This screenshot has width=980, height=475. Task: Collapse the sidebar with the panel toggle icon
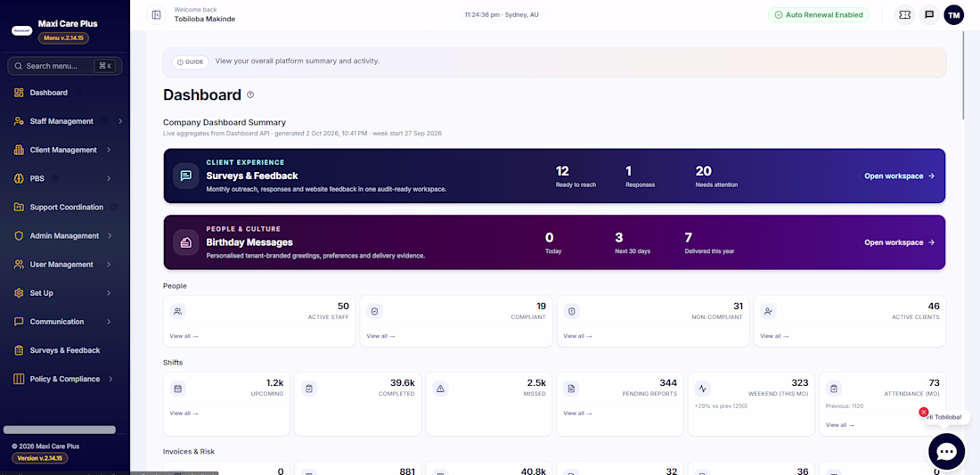[156, 15]
